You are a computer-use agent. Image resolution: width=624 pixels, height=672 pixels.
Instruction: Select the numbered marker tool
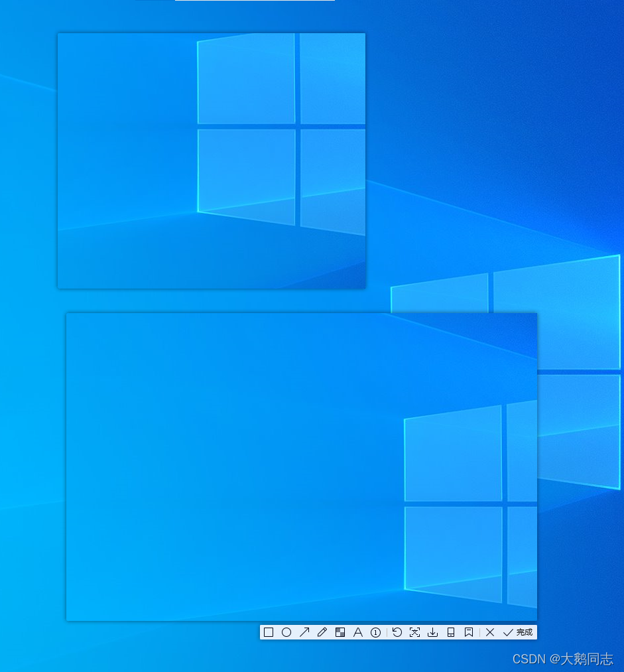point(375,632)
